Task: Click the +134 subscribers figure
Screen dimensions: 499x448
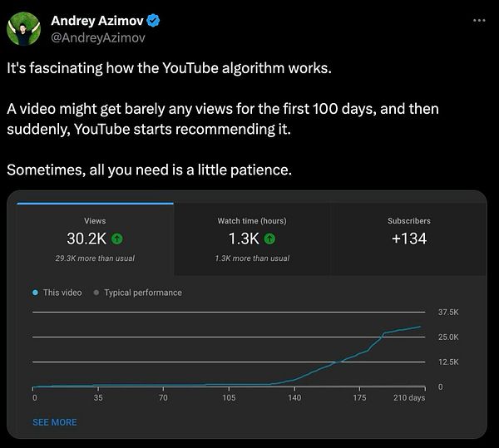Action: [408, 239]
